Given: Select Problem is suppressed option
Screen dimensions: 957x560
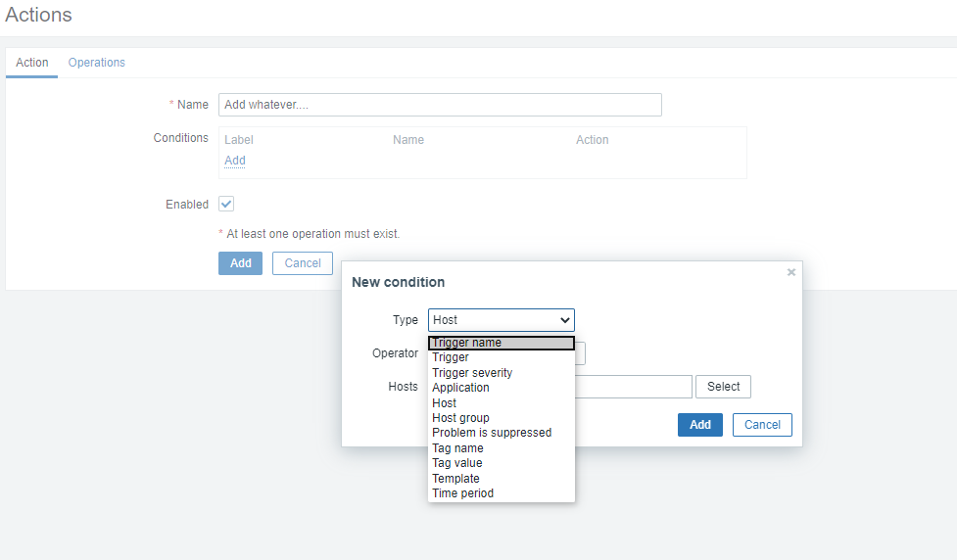Looking at the screenshot, I should [x=492, y=433].
